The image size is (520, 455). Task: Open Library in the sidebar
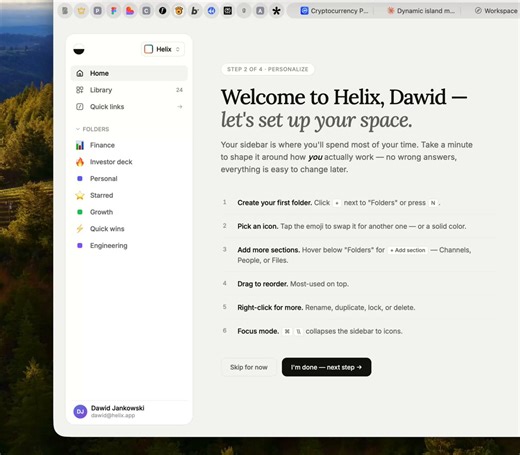click(x=129, y=90)
